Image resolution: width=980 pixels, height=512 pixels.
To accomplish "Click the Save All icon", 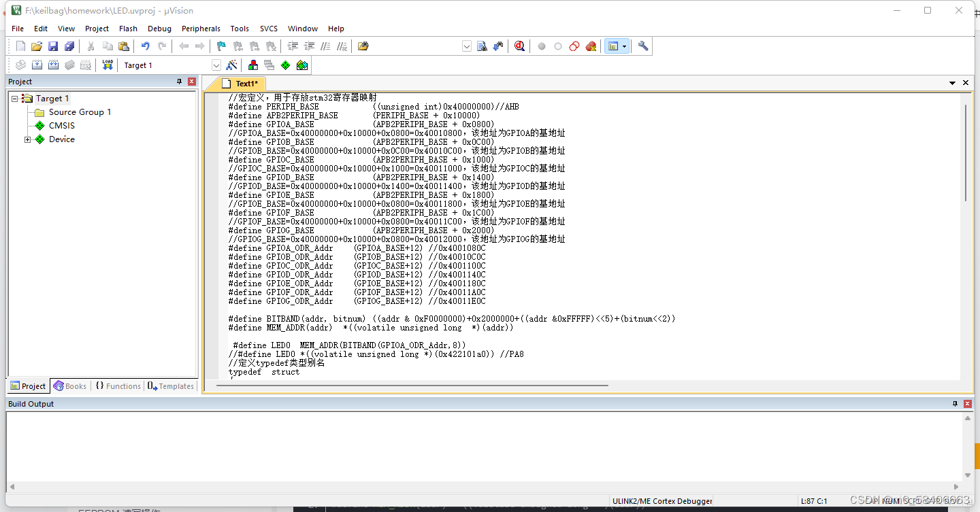I will point(69,46).
